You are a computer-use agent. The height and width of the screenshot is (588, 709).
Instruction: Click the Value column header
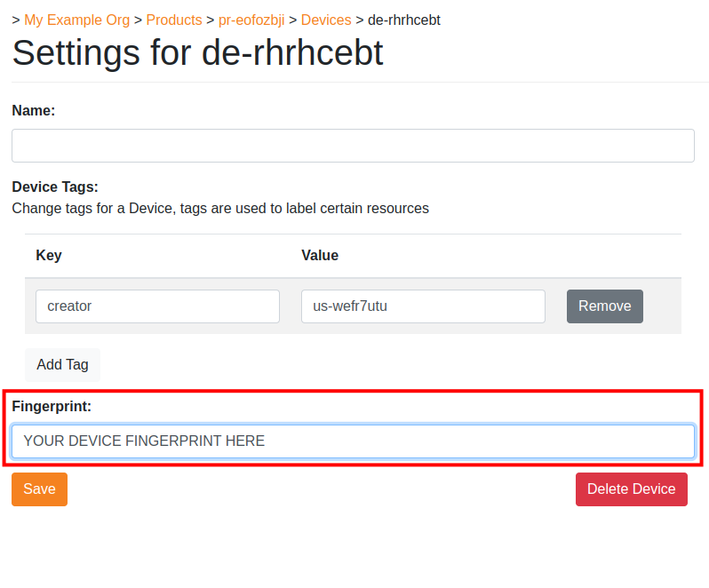(x=320, y=256)
